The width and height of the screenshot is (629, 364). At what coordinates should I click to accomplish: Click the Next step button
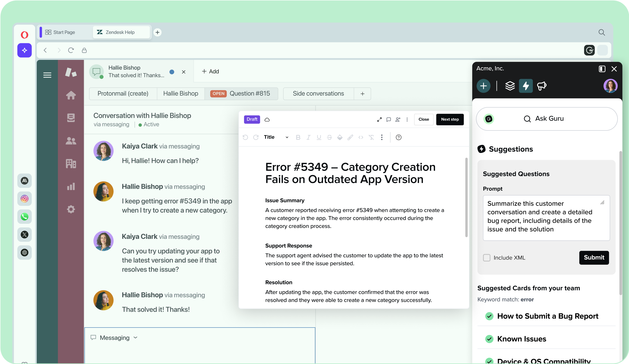pos(450,119)
